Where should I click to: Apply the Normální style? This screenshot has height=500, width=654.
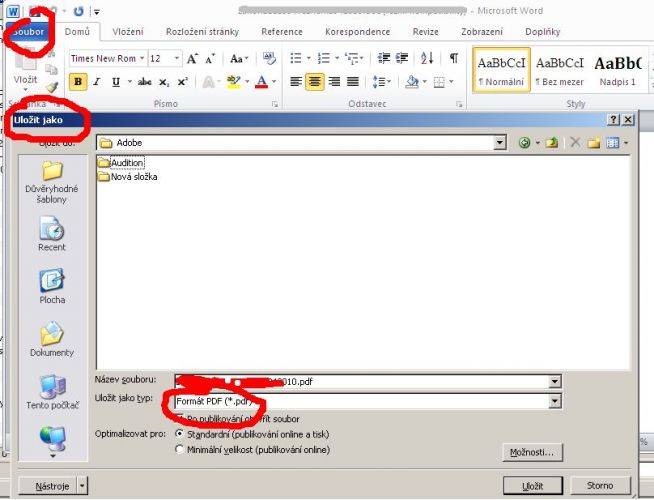501,70
